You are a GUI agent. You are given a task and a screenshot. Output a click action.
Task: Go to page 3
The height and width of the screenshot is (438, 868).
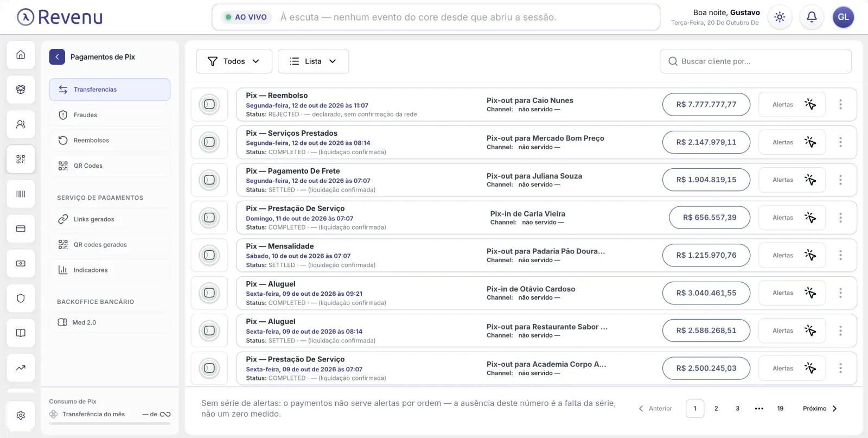pyautogui.click(x=737, y=409)
